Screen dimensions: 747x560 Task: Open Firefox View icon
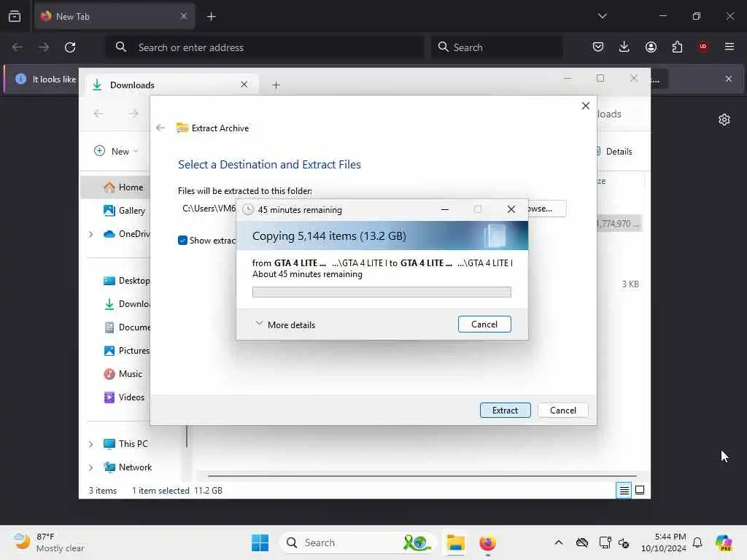click(x=15, y=16)
